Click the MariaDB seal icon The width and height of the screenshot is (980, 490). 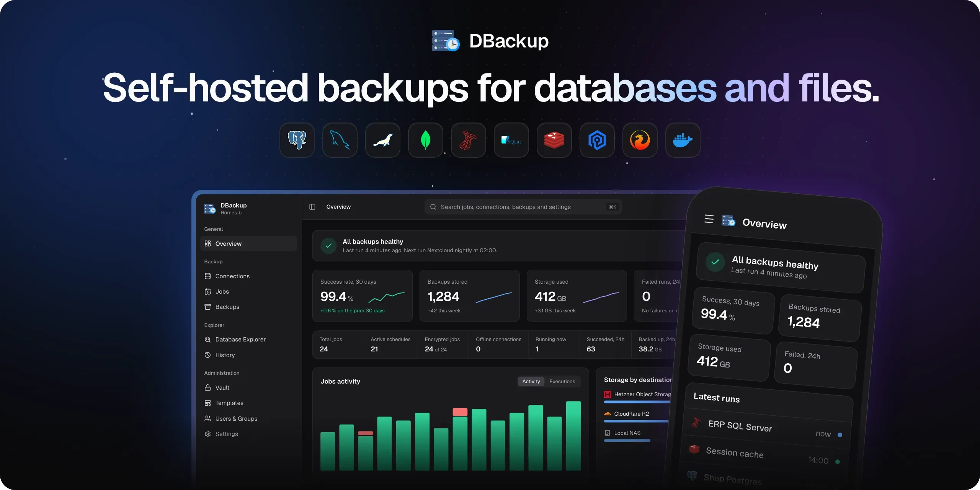383,140
